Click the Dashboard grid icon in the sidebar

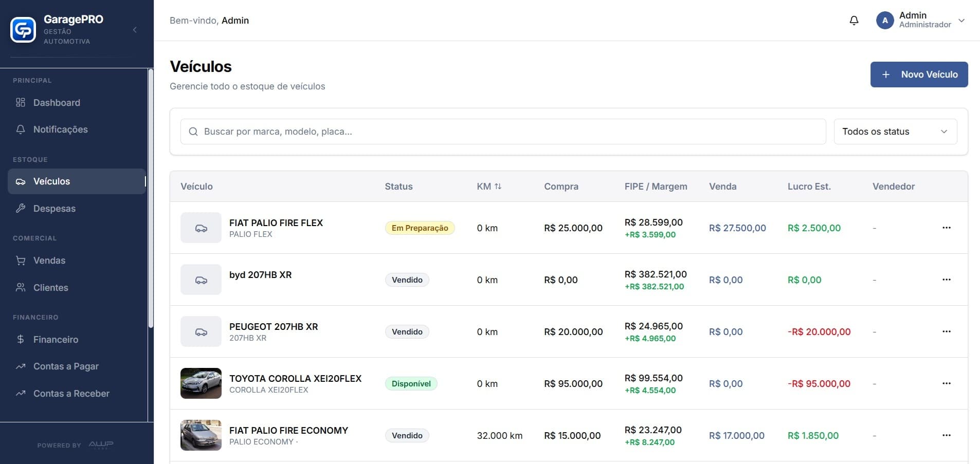tap(21, 102)
